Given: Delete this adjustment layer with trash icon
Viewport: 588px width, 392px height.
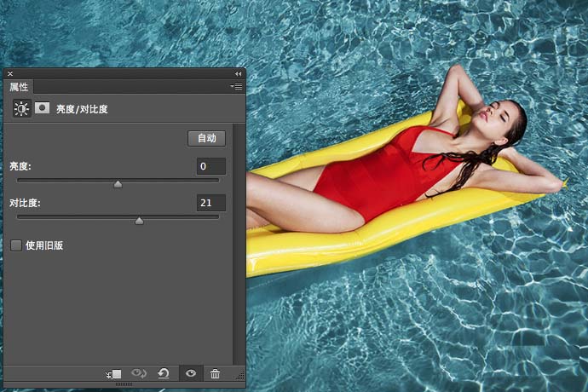Looking at the screenshot, I should pyautogui.click(x=215, y=374).
